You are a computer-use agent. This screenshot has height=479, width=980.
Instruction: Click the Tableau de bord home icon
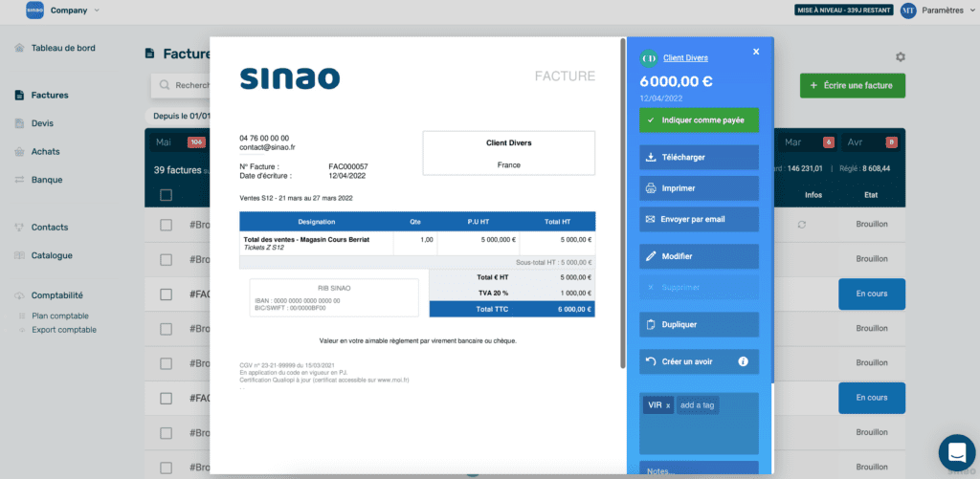(19, 48)
